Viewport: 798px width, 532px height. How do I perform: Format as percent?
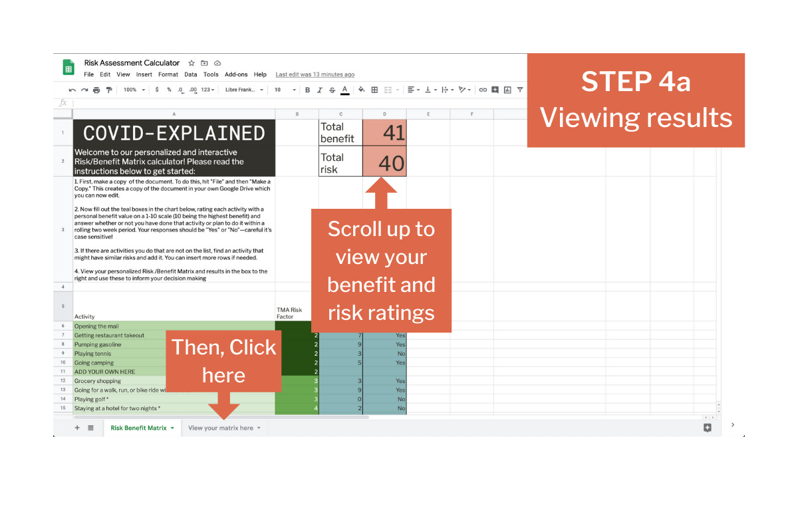[169, 90]
